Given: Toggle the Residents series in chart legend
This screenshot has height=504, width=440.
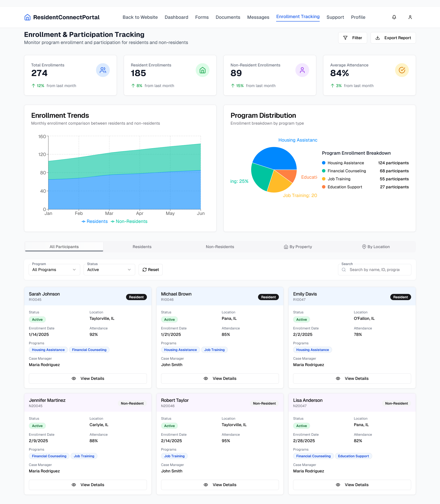Looking at the screenshot, I should (94, 221).
